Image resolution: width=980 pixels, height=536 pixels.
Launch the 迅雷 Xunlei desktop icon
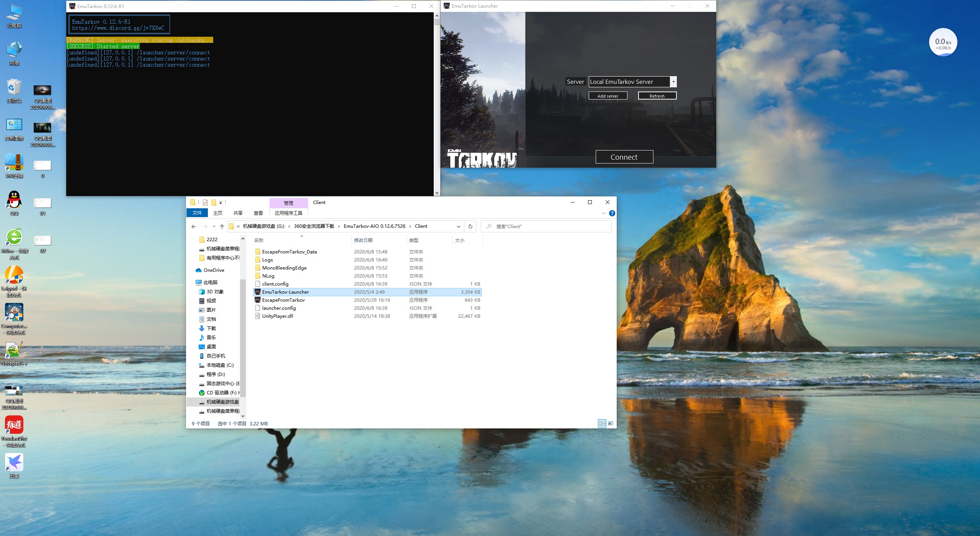click(x=14, y=466)
